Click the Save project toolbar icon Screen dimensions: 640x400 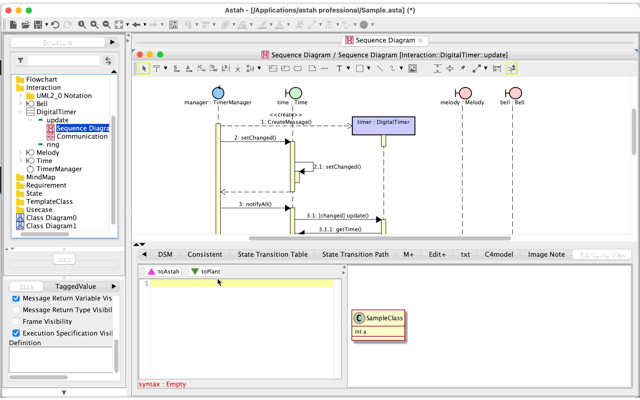[x=38, y=25]
